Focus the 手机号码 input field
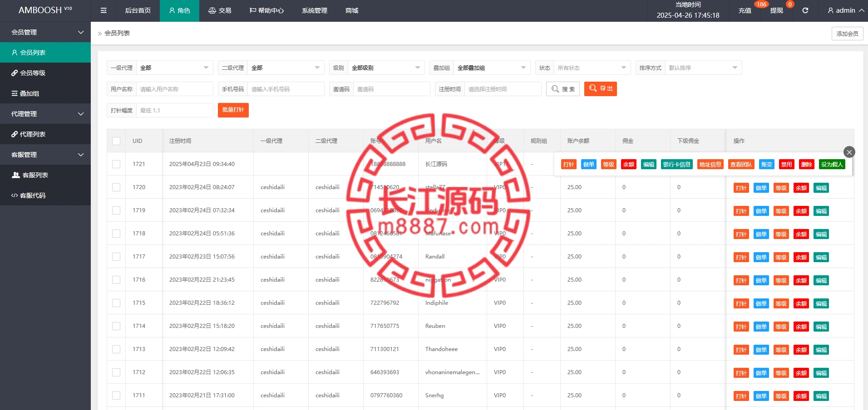This screenshot has height=410, width=868. coord(286,89)
